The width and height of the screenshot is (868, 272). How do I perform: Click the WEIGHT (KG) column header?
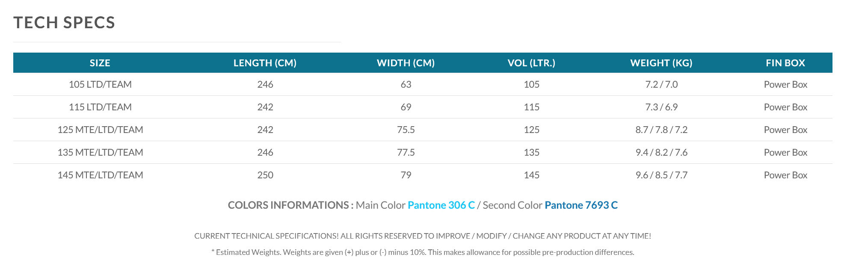tap(661, 63)
